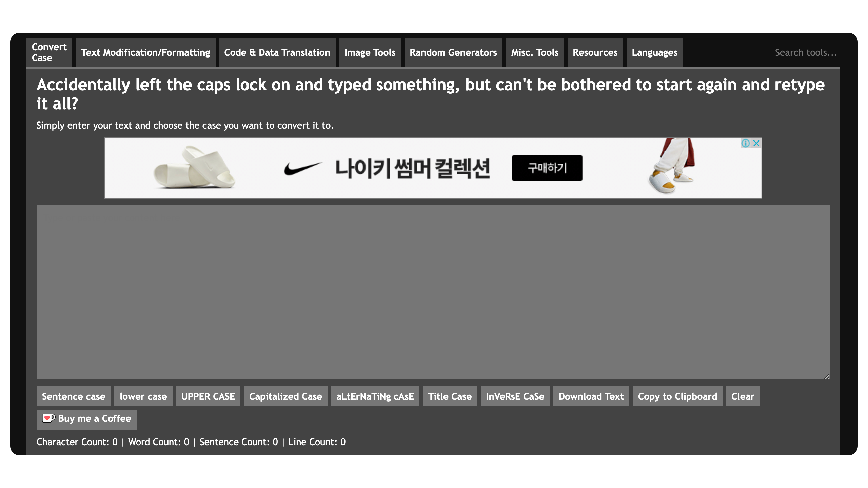This screenshot has height=488, width=868.
Task: Select the Convert Case tab
Action: 49,52
